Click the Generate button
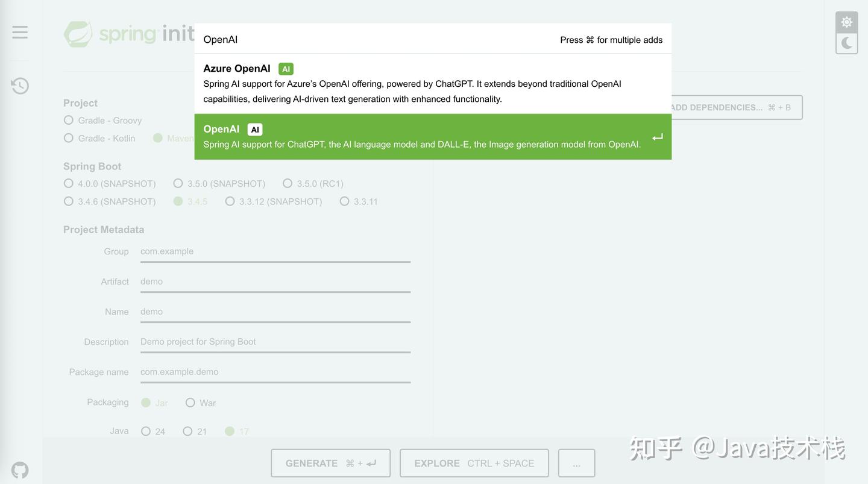Image resolution: width=868 pixels, height=484 pixels. pos(330,463)
